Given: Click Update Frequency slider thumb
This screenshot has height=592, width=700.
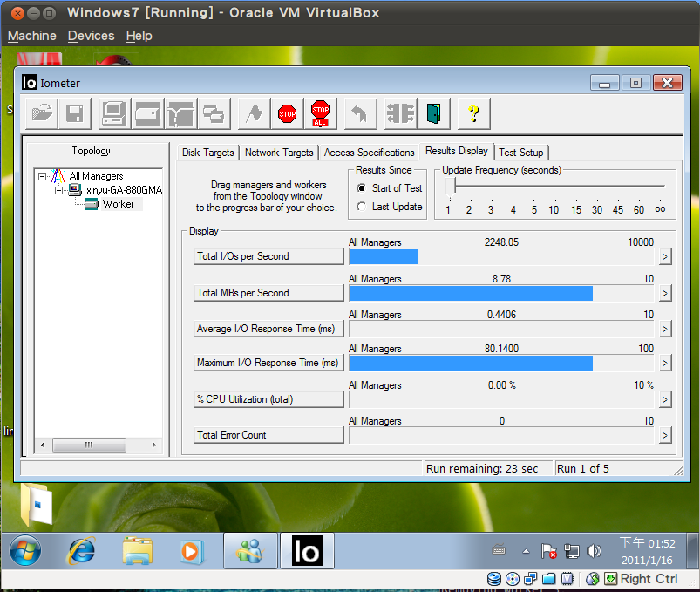Looking at the screenshot, I should pyautogui.click(x=450, y=187).
